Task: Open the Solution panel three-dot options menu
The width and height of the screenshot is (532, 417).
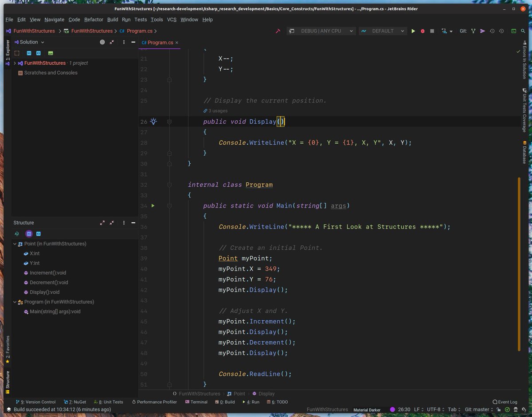Action: click(x=124, y=42)
